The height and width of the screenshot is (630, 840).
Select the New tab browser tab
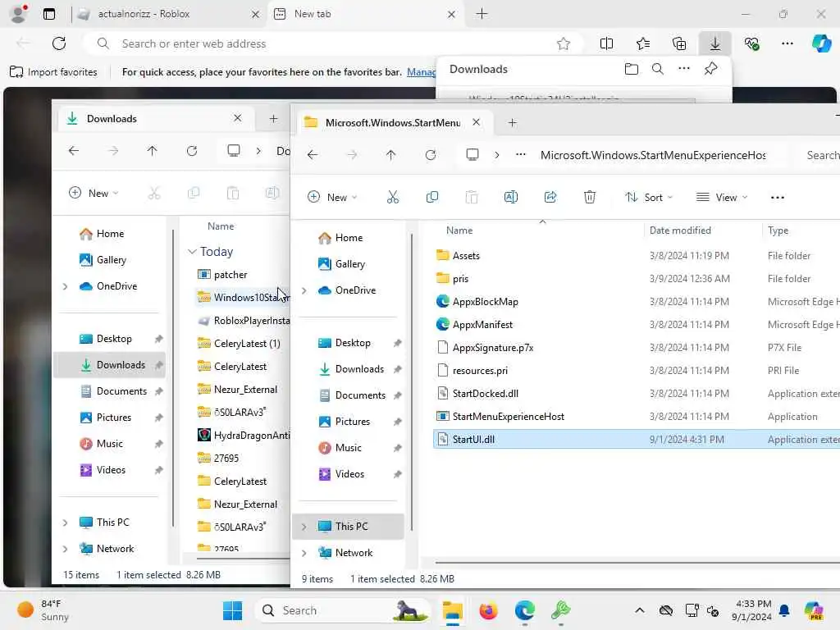366,14
